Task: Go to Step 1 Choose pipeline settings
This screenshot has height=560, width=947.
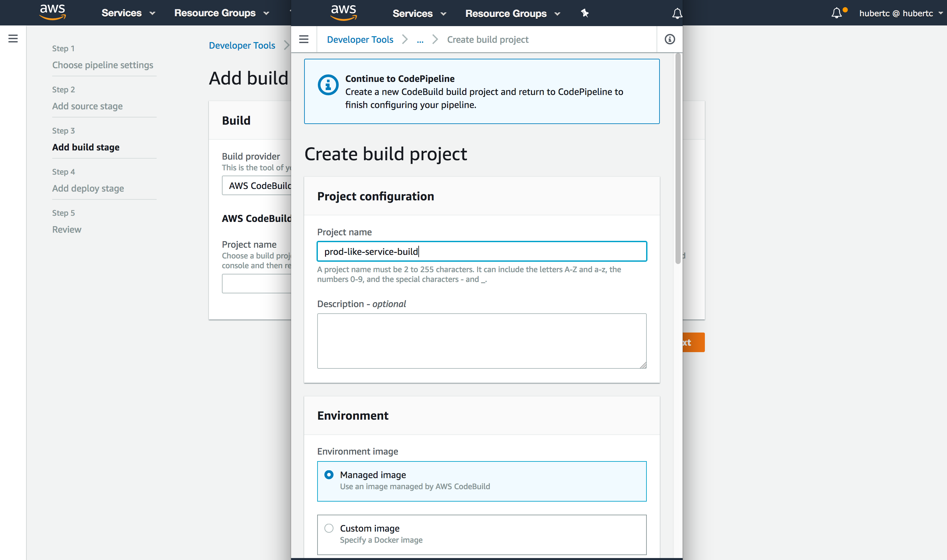Action: pyautogui.click(x=102, y=65)
